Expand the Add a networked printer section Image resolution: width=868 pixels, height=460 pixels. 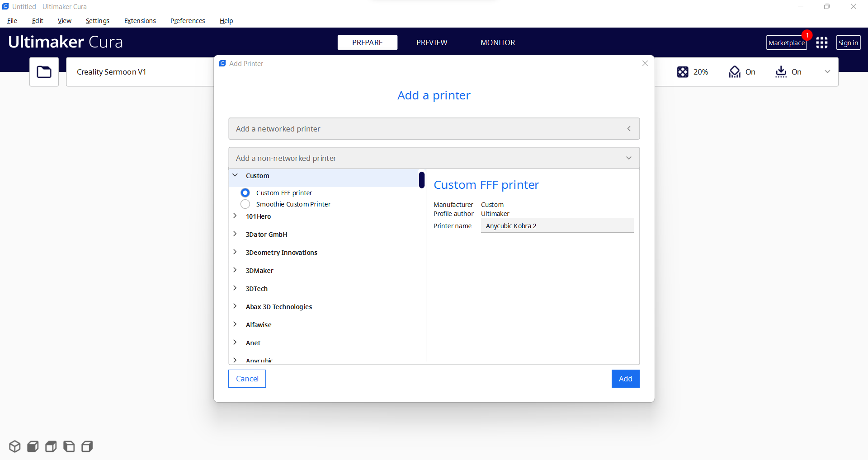(x=434, y=129)
